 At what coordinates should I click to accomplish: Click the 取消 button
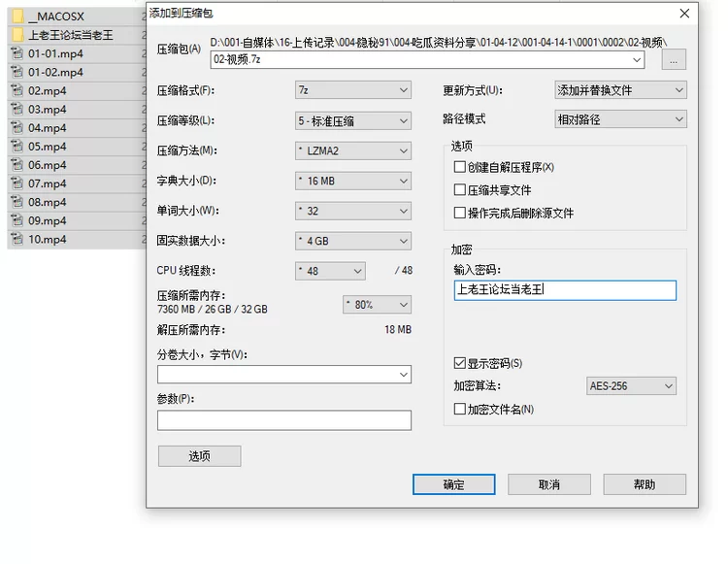(549, 484)
